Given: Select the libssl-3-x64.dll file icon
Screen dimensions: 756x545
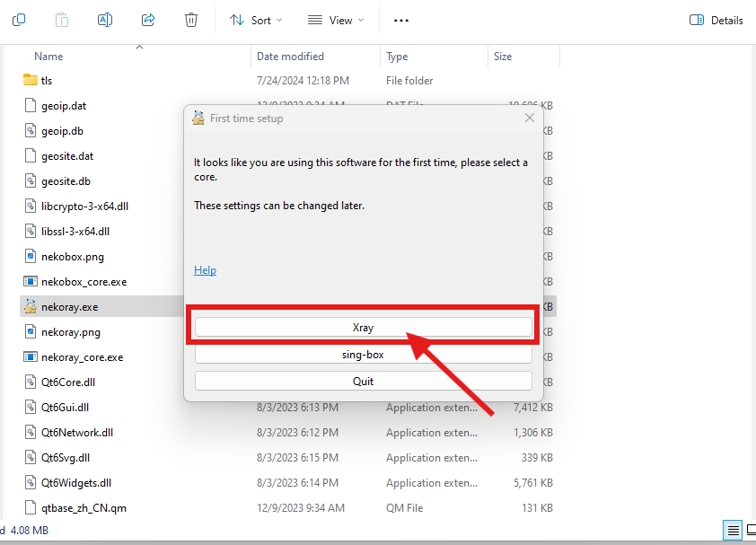Looking at the screenshot, I should [31, 231].
